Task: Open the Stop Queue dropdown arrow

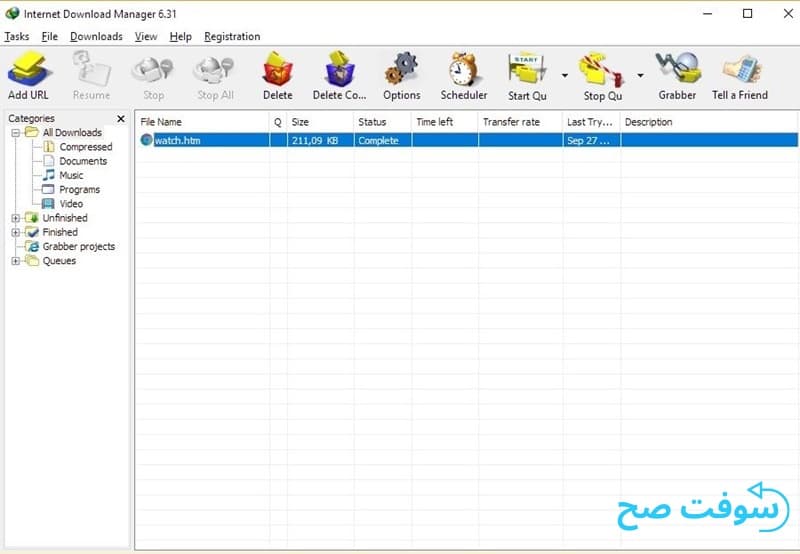Action: pyautogui.click(x=640, y=75)
